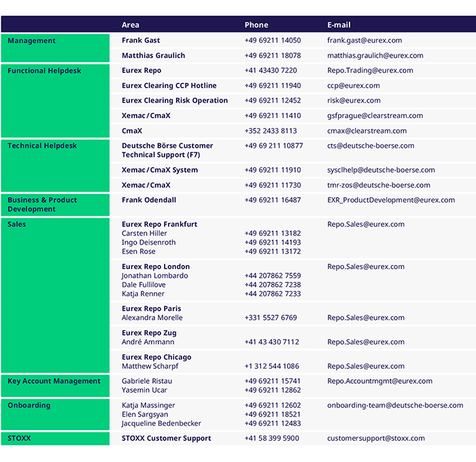This screenshot has height=462, width=476.
Task: Click frank.gast@eurex.com email address
Action: pos(364,41)
